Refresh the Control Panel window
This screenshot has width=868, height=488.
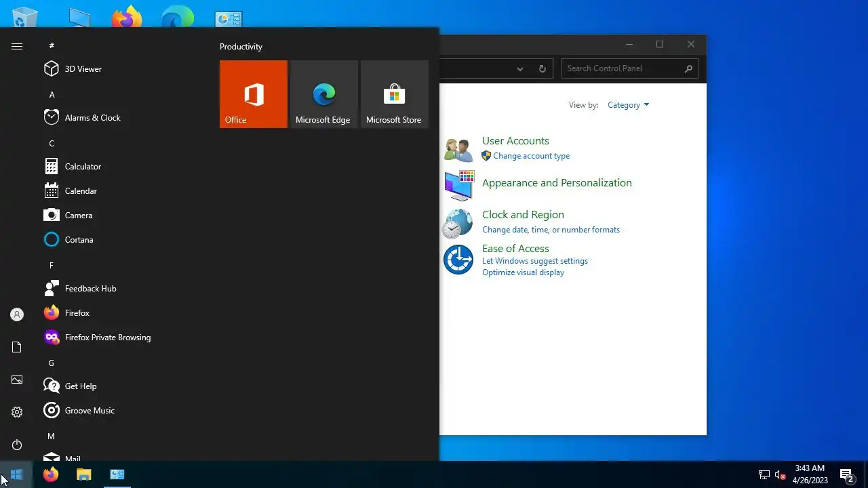[x=542, y=68]
